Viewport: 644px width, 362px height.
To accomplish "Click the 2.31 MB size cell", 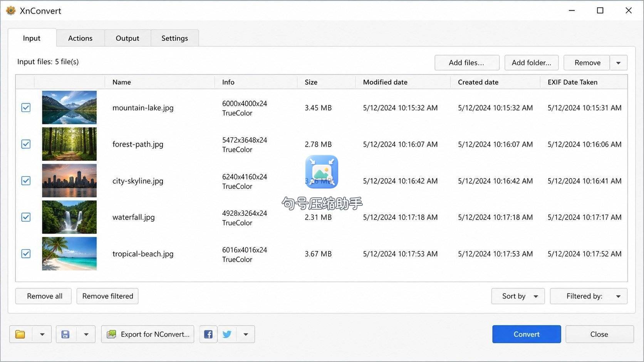I will tap(318, 217).
